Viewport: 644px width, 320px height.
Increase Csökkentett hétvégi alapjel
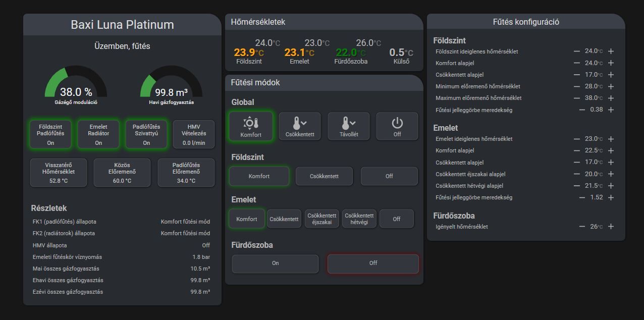[611, 186]
